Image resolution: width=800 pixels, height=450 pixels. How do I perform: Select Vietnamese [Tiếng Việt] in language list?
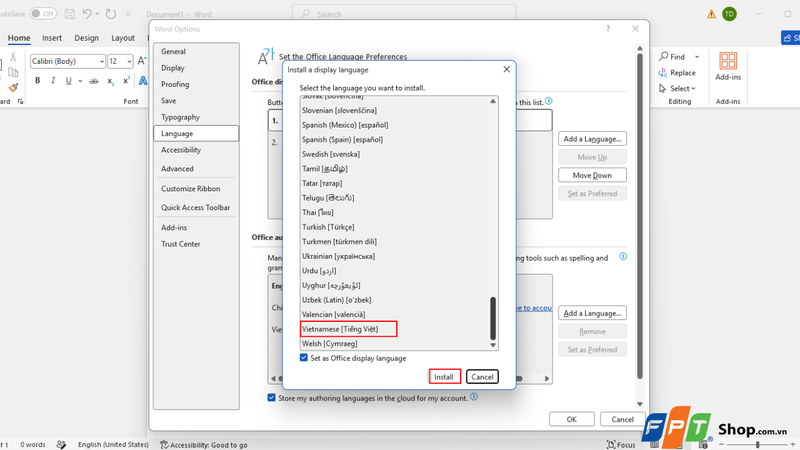coord(394,329)
